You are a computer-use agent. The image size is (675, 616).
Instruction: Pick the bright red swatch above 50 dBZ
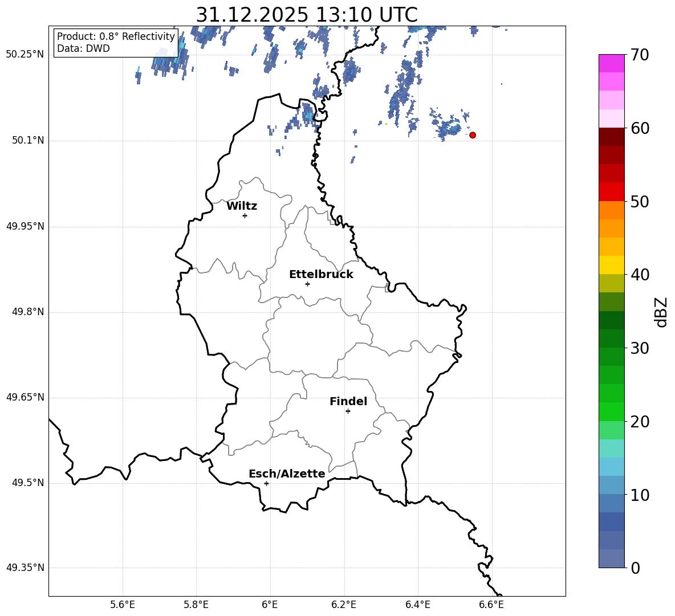click(612, 192)
